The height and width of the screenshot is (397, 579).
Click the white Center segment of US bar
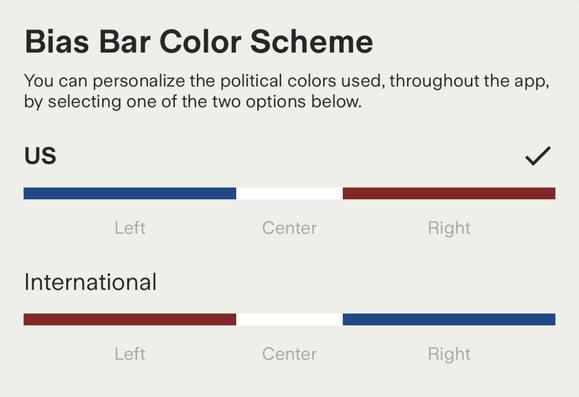[x=290, y=193]
